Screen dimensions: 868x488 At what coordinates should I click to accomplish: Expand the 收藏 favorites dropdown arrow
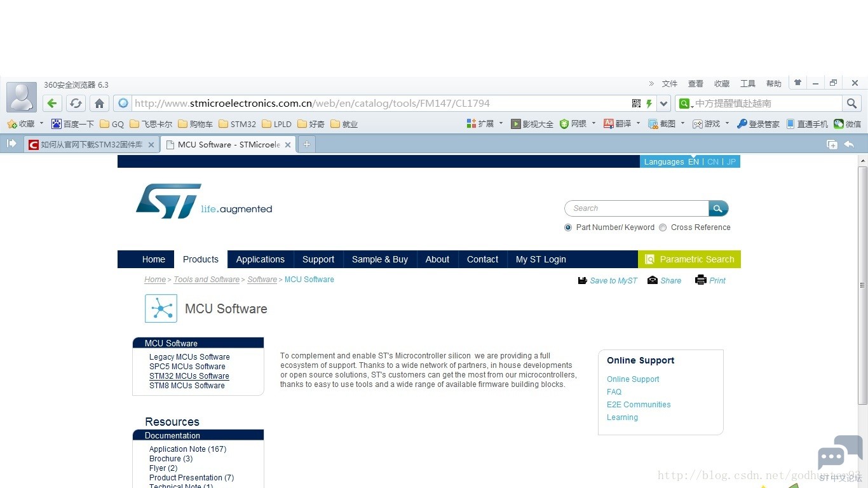pos(42,123)
